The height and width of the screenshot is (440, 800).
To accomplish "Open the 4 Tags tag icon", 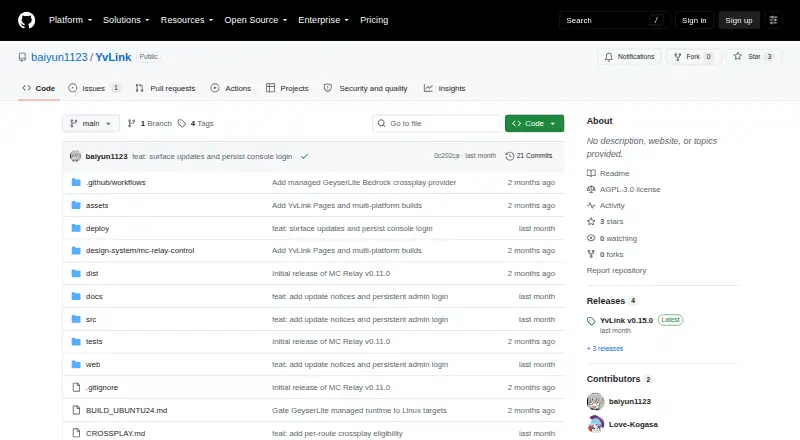I will (182, 124).
